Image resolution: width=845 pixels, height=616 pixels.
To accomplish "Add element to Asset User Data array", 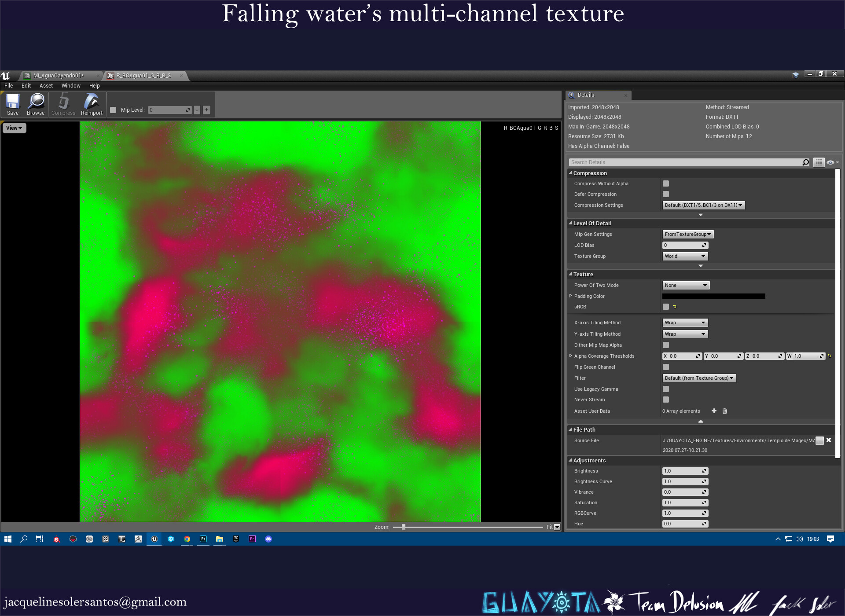I will pyautogui.click(x=714, y=411).
